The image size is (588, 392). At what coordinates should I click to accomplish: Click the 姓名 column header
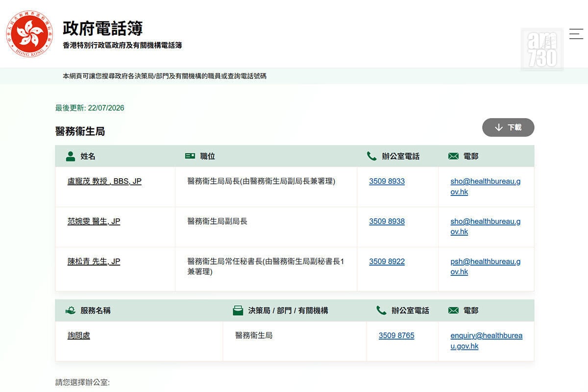point(88,156)
